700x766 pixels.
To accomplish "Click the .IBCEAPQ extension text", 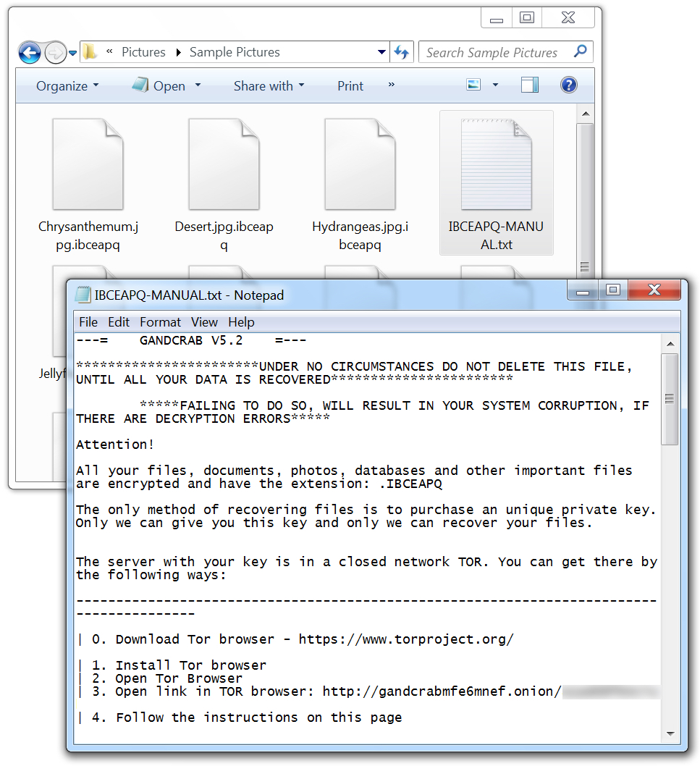I will [410, 484].
